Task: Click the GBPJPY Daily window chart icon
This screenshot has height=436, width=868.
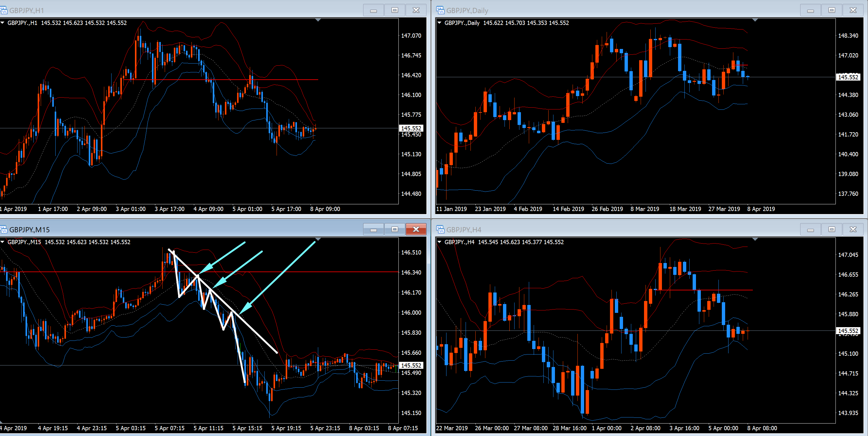Action: 440,10
